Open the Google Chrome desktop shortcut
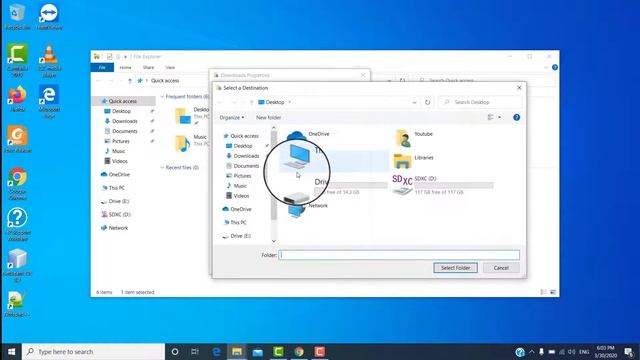The image size is (640, 360). point(17,184)
